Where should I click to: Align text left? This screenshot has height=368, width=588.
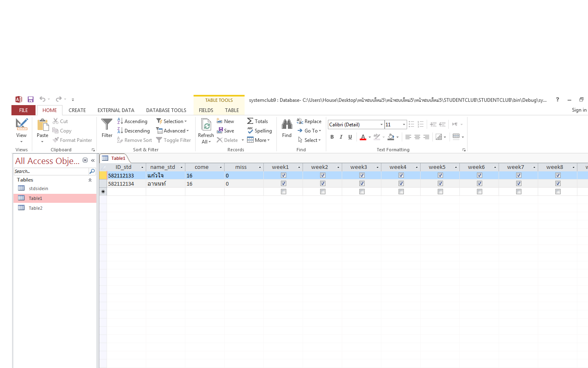pyautogui.click(x=408, y=137)
